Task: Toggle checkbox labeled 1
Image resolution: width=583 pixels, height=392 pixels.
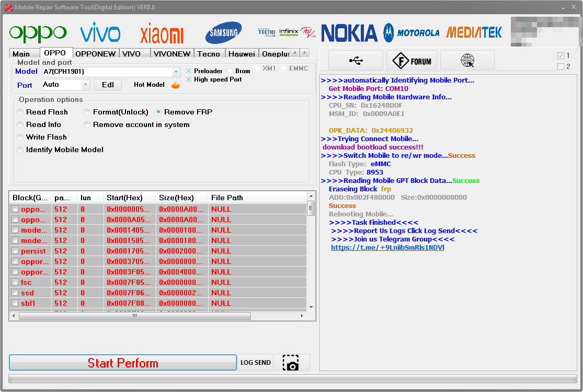Action: pos(561,56)
